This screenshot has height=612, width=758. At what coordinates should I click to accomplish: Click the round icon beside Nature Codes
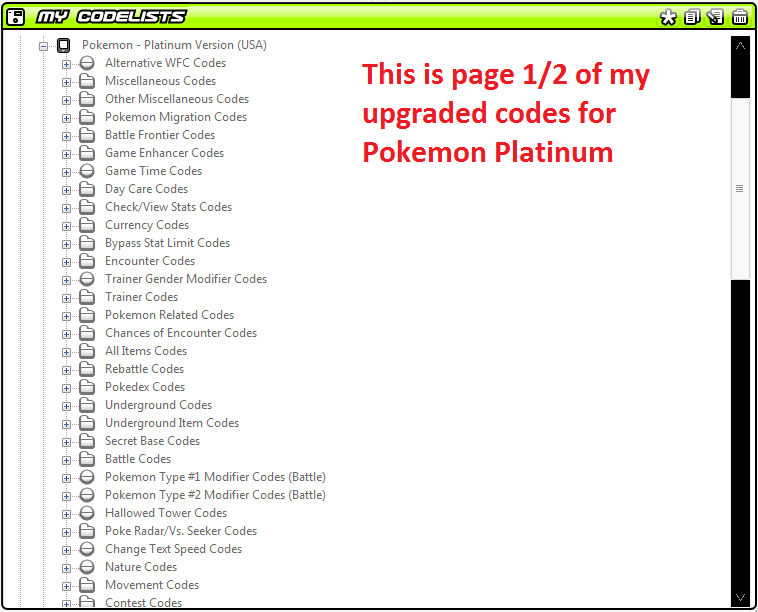tap(87, 567)
